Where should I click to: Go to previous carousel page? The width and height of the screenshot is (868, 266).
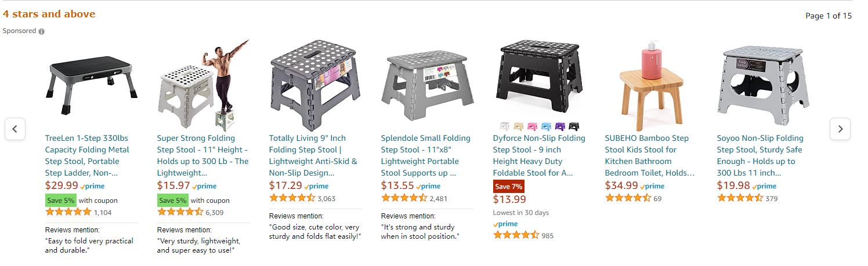15,129
